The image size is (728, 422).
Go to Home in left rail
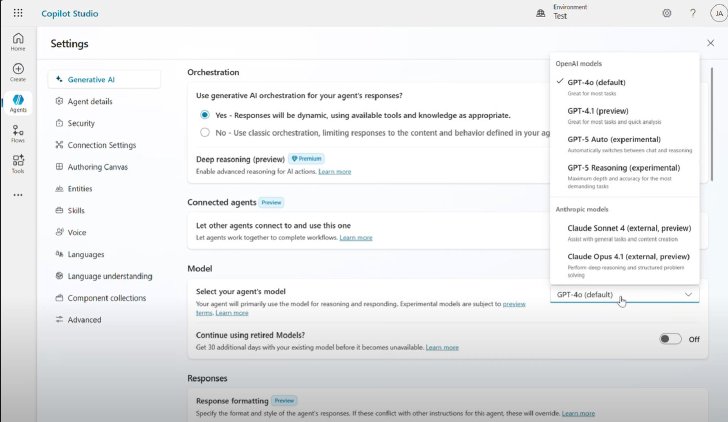(x=18, y=42)
